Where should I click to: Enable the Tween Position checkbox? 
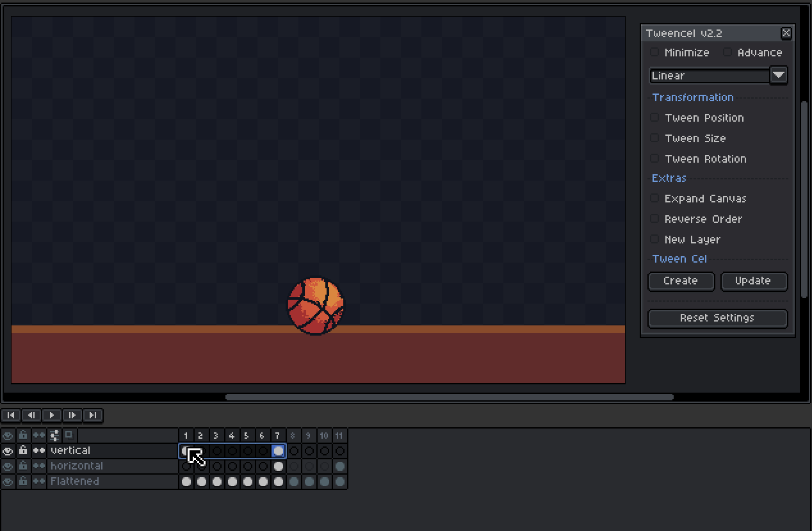(654, 118)
